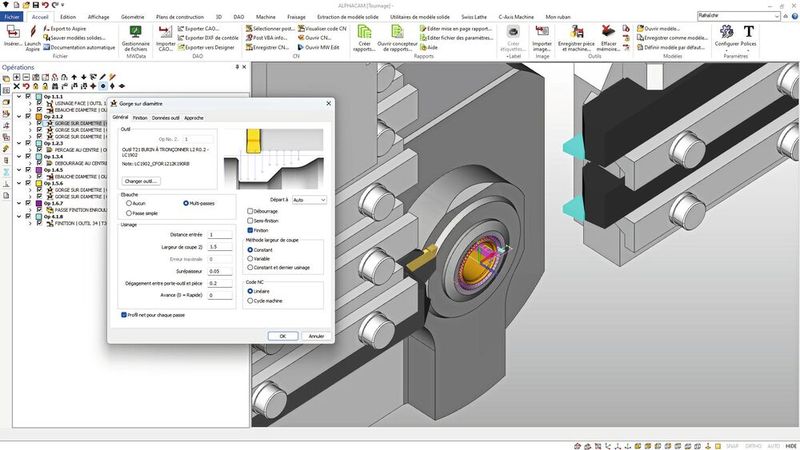The width and height of the screenshot is (800, 450).
Task: Click the binoculars search icon in Opérations
Action: tap(55, 86)
